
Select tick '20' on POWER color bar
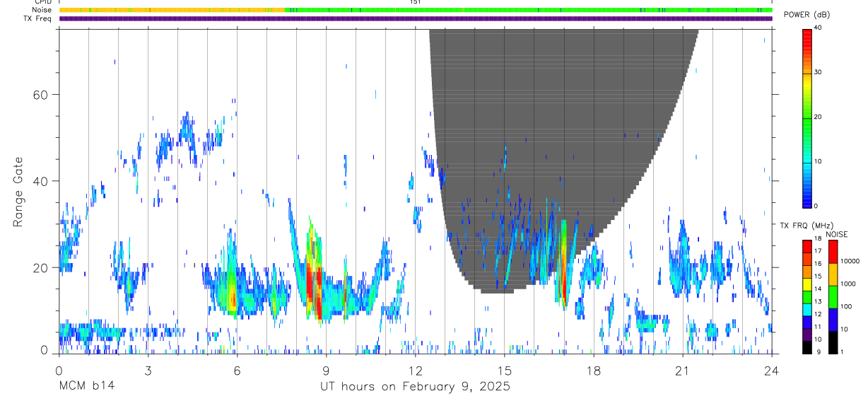[819, 117]
